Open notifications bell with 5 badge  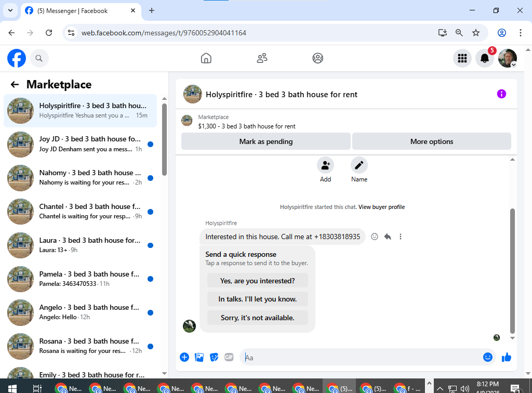pyautogui.click(x=485, y=58)
